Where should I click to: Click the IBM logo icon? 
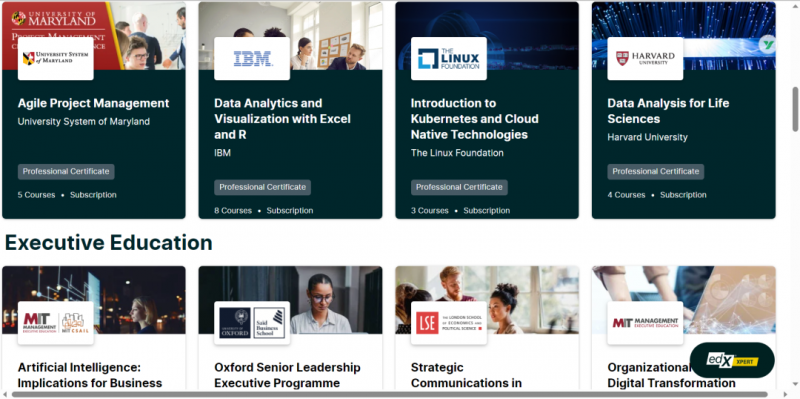pyautogui.click(x=252, y=59)
